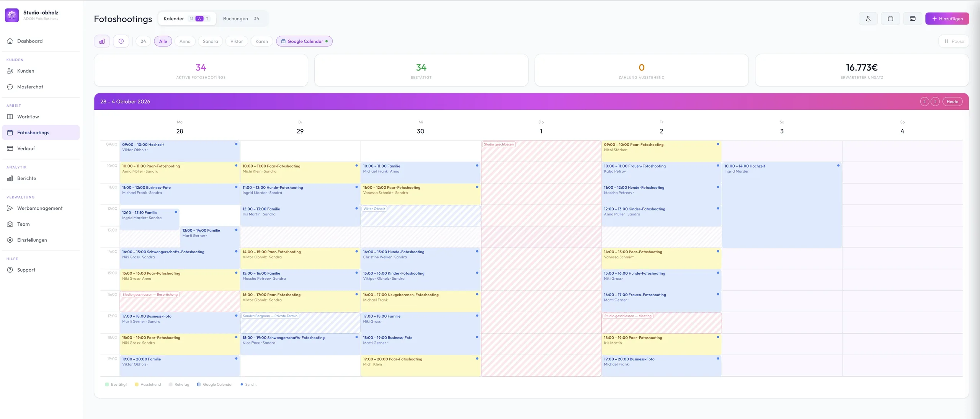
Task: Open Masterchat in sidebar
Action: point(41,87)
